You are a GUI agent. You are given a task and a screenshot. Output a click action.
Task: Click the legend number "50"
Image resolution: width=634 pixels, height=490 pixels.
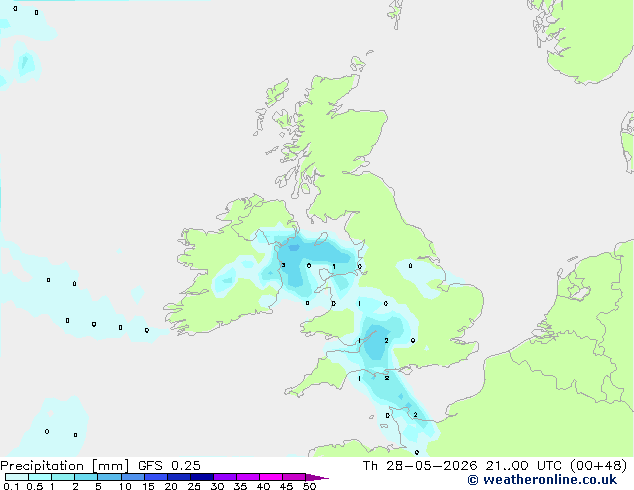(309, 486)
